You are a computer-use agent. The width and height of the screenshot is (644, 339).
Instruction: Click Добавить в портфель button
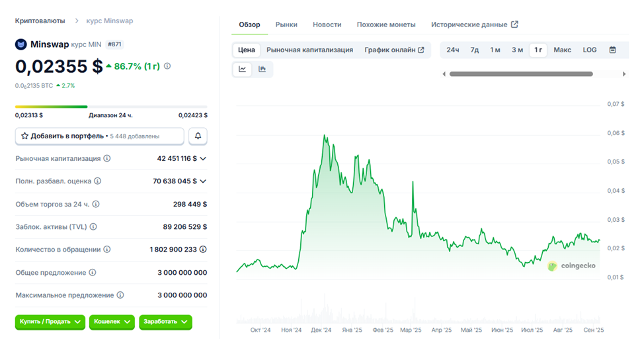(99, 136)
